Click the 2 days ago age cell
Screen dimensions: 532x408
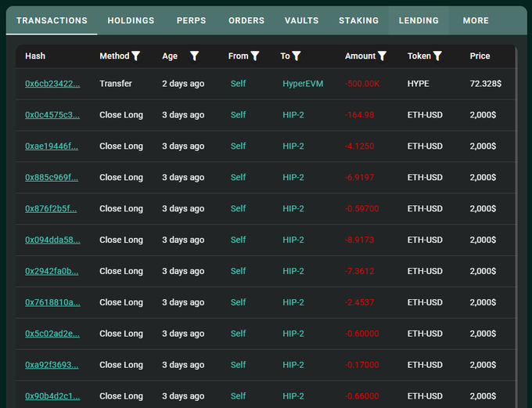tap(183, 84)
